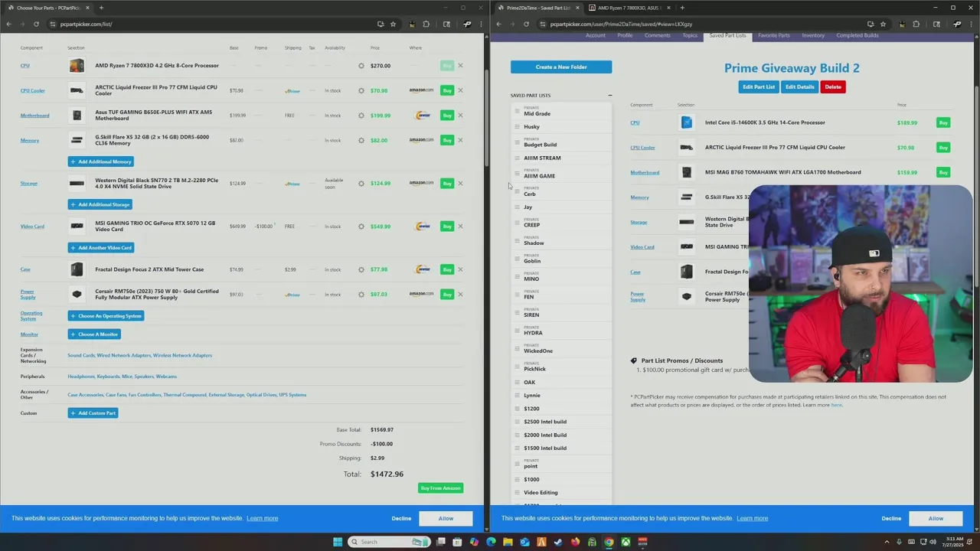Click Add Additional Storage button
This screenshot has height=551, width=980.
tap(100, 204)
